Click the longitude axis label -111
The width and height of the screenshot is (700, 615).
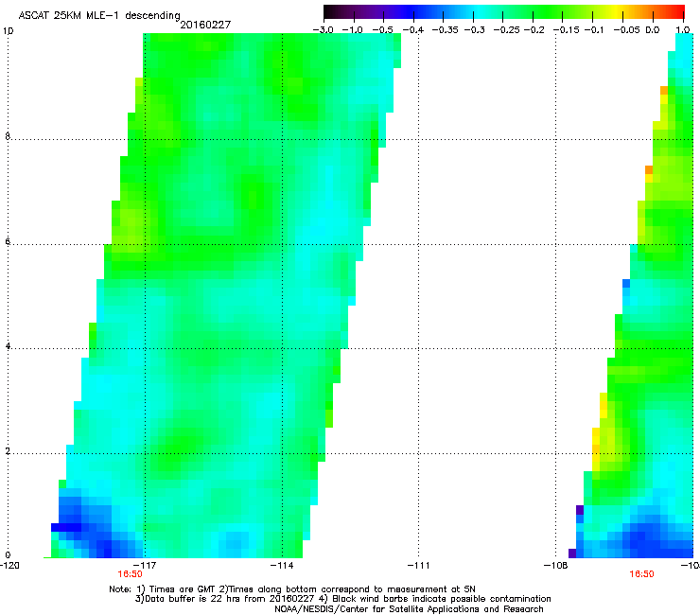[419, 566]
